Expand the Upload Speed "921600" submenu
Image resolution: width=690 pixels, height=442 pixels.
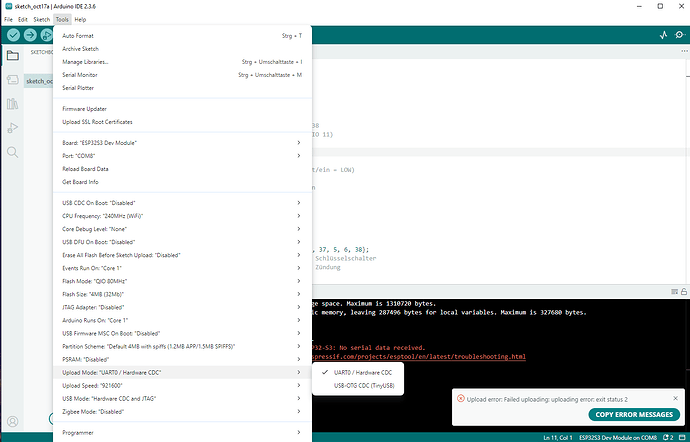pos(180,385)
